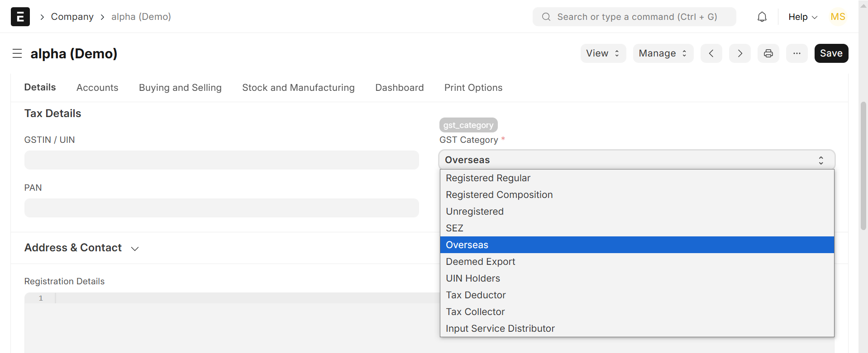
Task: Open the View dropdown
Action: (603, 53)
